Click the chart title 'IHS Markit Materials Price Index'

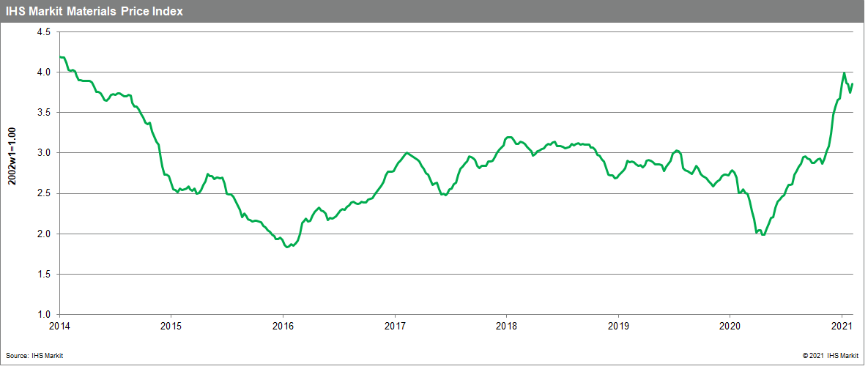click(x=94, y=11)
